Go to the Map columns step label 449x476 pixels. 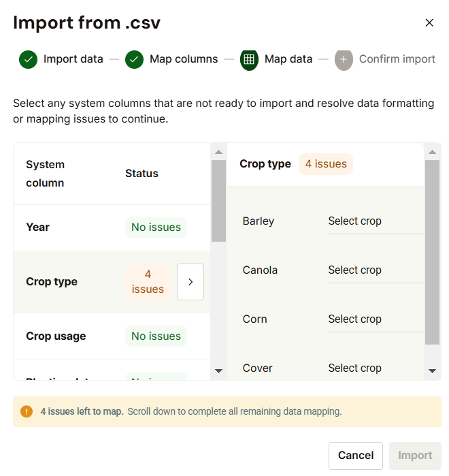[184, 59]
